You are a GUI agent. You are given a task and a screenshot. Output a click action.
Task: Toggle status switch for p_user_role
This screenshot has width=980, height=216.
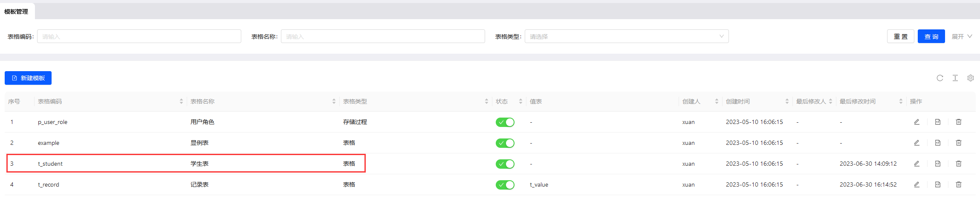point(505,122)
